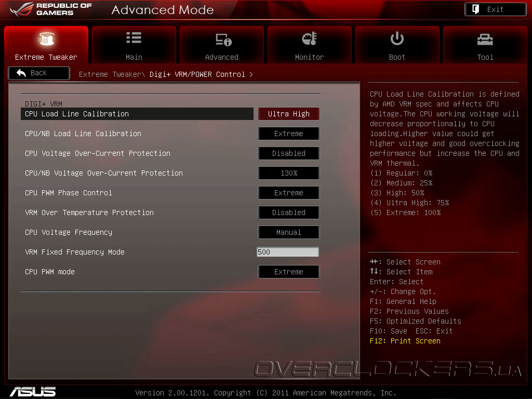Viewport: 532px width, 399px height.
Task: Click the F5: Optimized Defaults hint
Action: click(416, 321)
